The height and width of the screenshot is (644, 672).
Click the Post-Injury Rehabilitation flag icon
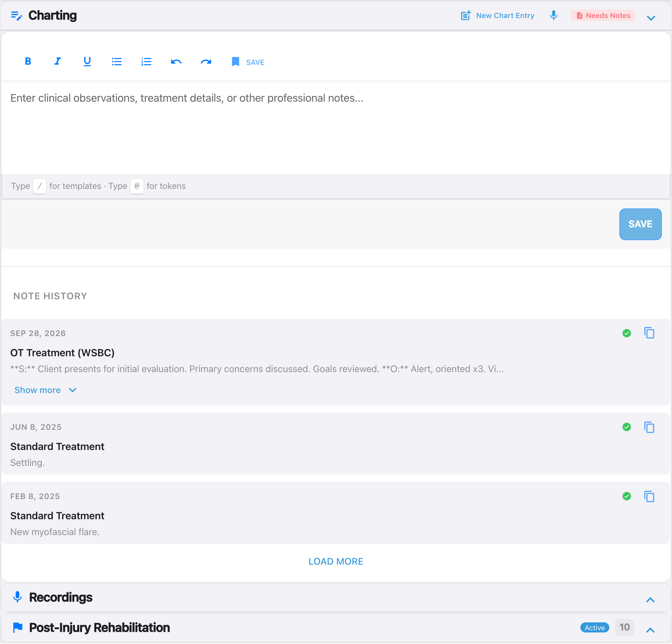pyautogui.click(x=18, y=628)
